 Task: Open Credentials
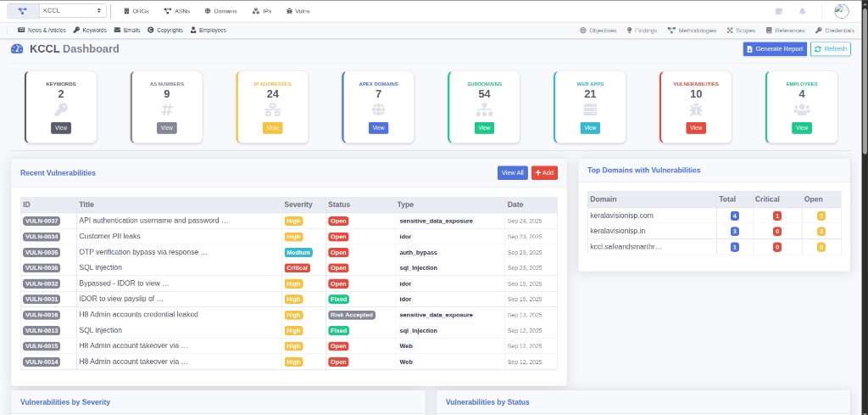[834, 31]
